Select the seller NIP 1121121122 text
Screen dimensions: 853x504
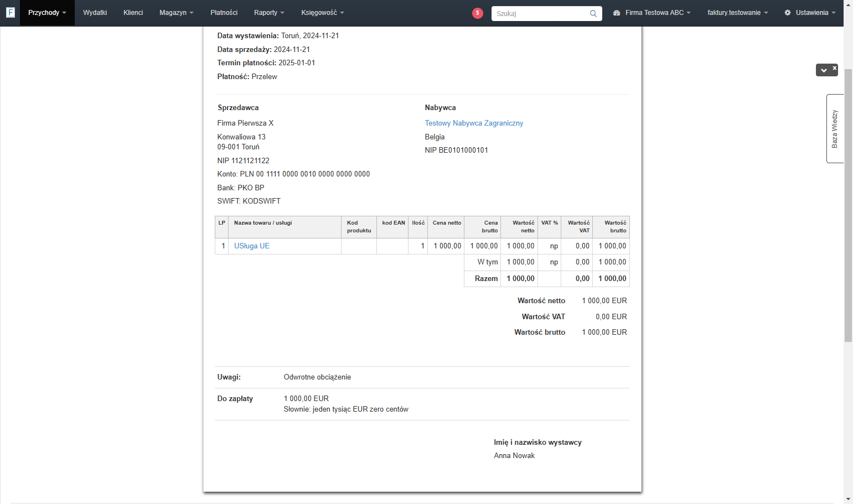coord(244,161)
